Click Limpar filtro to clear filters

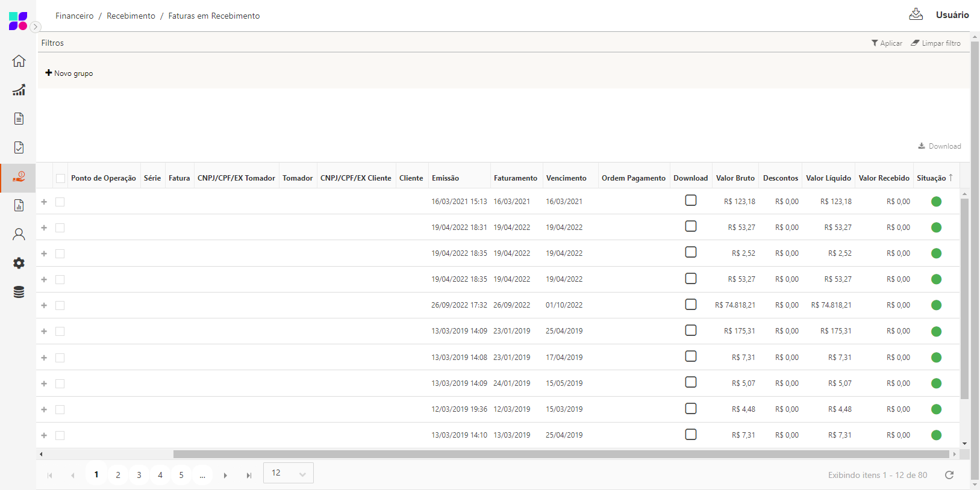[x=935, y=43]
